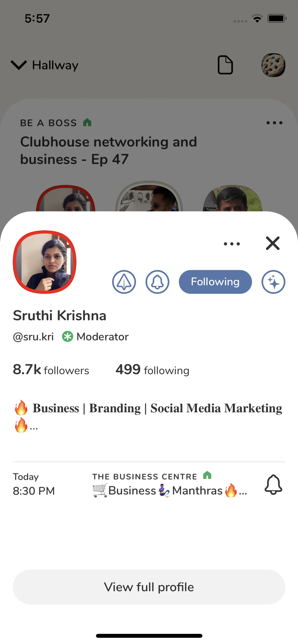Open profile sheet three-dot options menu
This screenshot has width=298, height=644.
pyautogui.click(x=232, y=244)
